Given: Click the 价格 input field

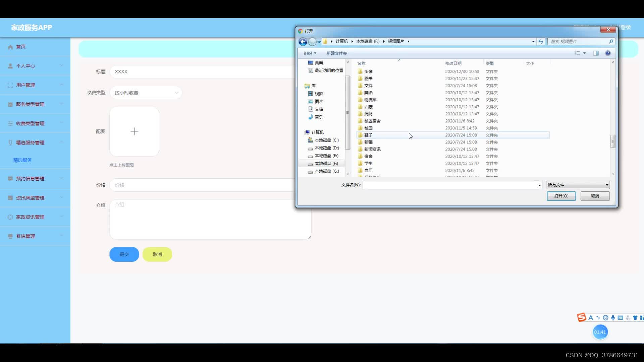Looking at the screenshot, I should (210, 185).
